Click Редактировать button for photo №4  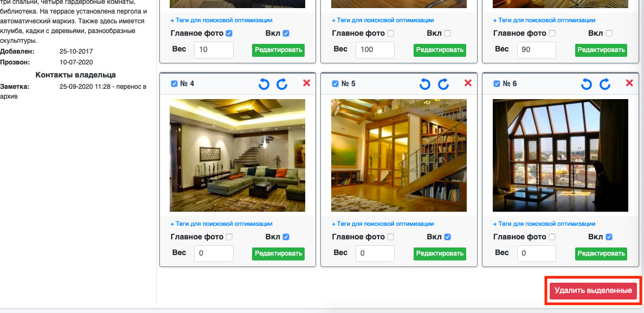(x=278, y=253)
